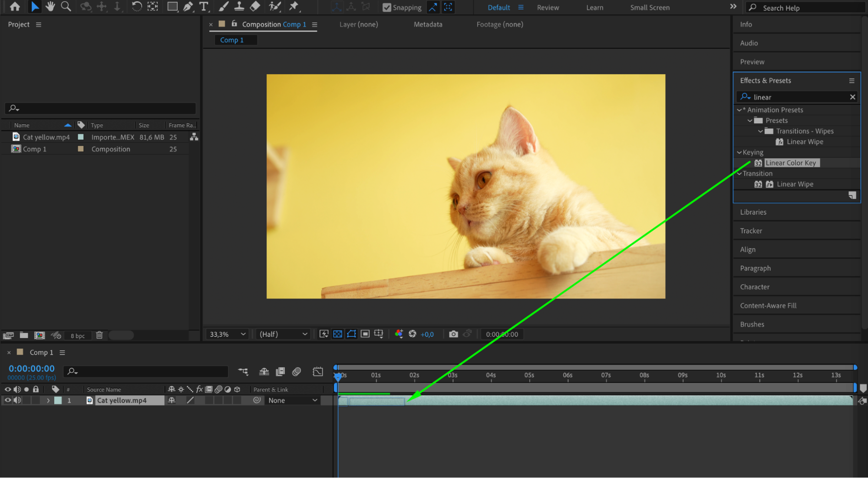Toggle the transparency grid button

(337, 334)
